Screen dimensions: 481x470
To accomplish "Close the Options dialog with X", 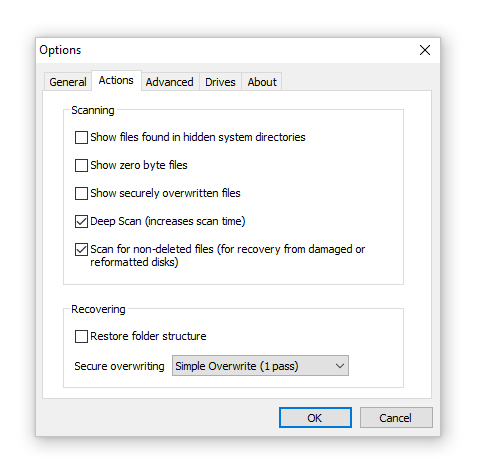I will (x=425, y=50).
